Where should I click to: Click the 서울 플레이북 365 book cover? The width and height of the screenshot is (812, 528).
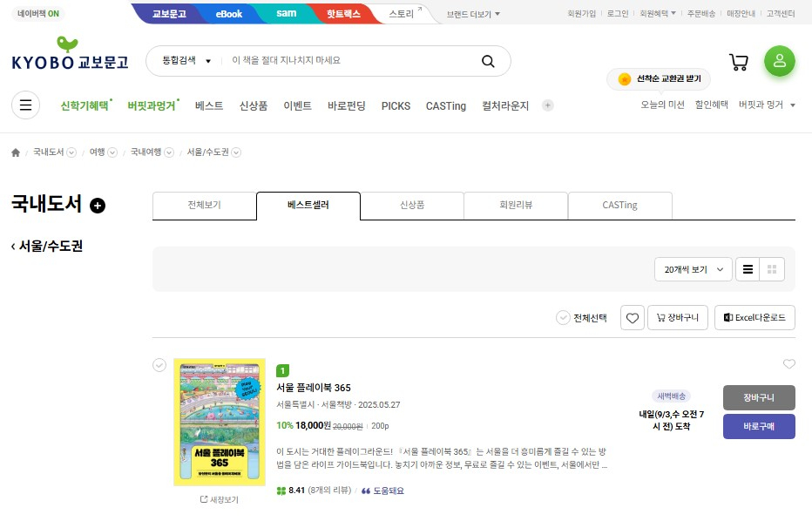point(219,422)
